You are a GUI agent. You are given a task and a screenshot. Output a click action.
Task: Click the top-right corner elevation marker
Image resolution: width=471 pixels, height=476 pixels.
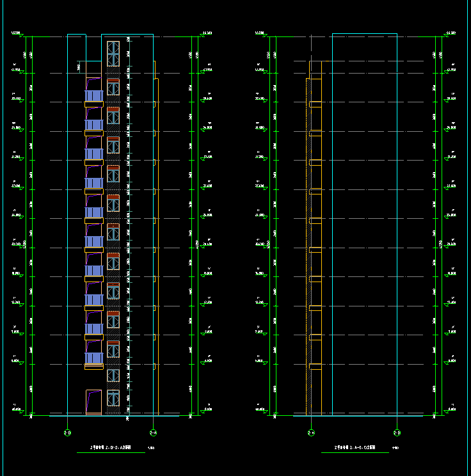point(452,33)
